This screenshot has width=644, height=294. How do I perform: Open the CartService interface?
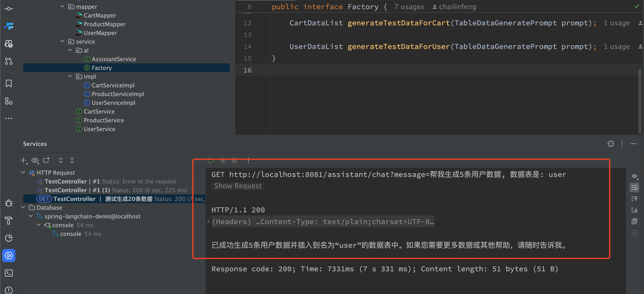[99, 111]
